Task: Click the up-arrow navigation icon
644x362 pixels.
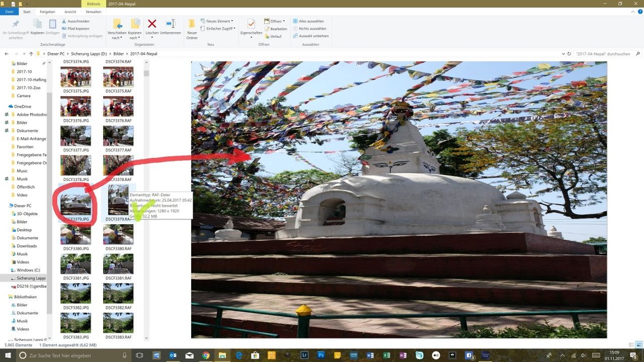Action: point(31,54)
